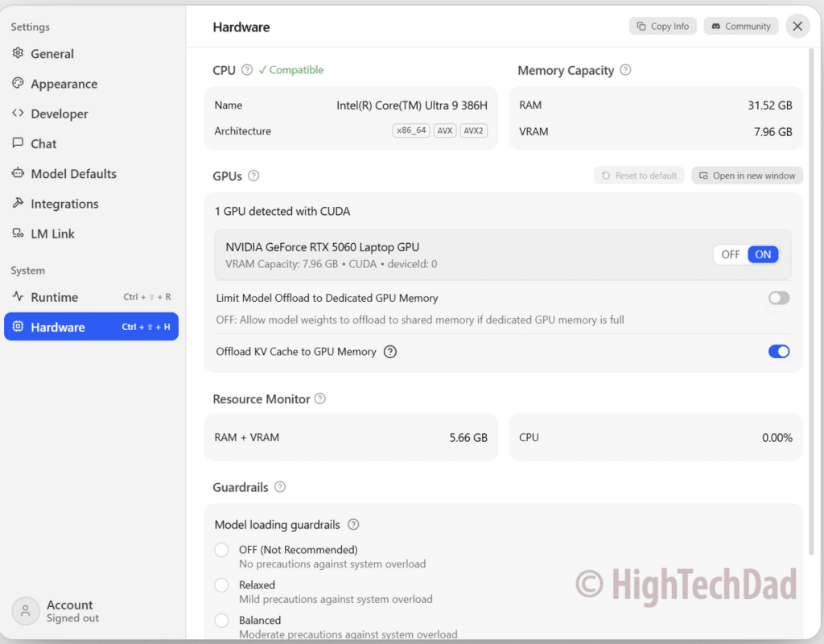Image resolution: width=824 pixels, height=644 pixels.
Task: Click Open in new window
Action: 747,175
